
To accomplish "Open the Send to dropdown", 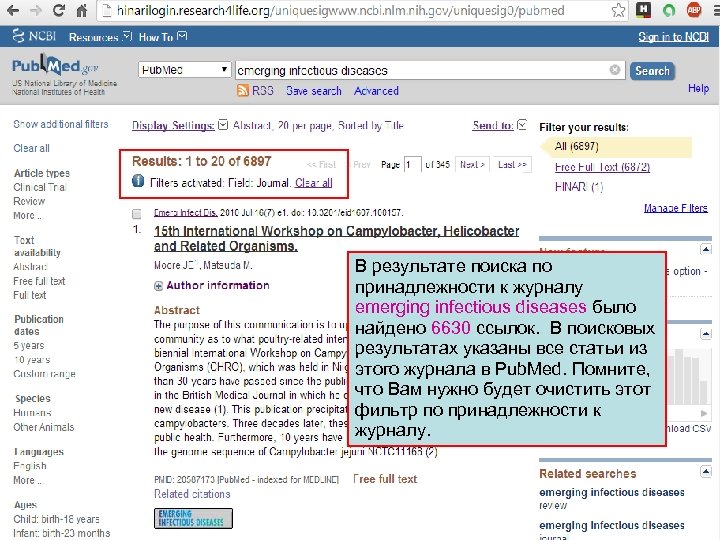I will pyautogui.click(x=499, y=125).
